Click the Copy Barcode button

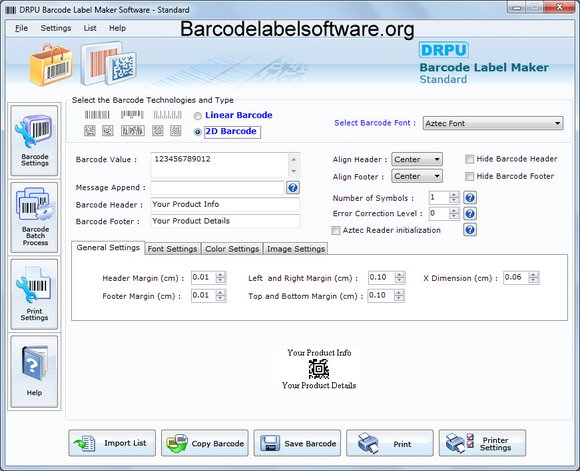(205, 443)
